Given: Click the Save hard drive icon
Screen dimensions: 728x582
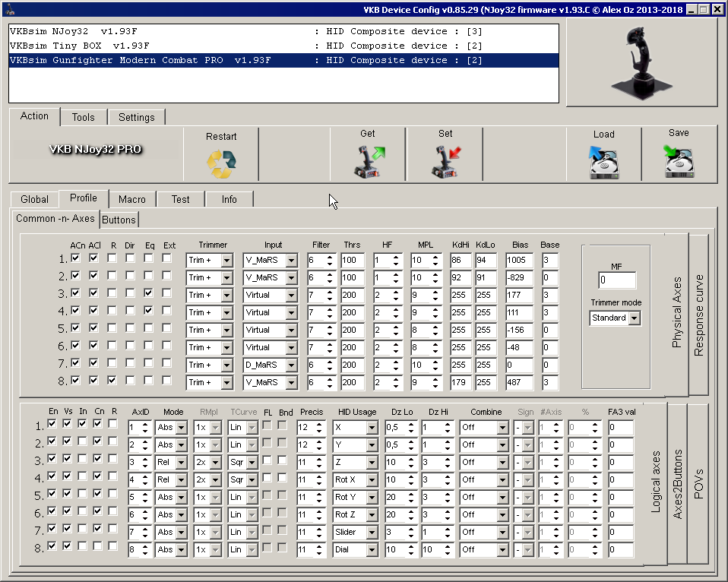Looking at the screenshot, I should [x=679, y=162].
